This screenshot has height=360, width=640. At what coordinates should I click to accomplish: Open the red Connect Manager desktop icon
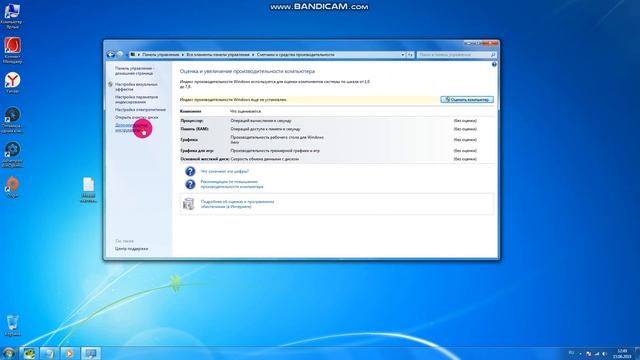tap(12, 50)
